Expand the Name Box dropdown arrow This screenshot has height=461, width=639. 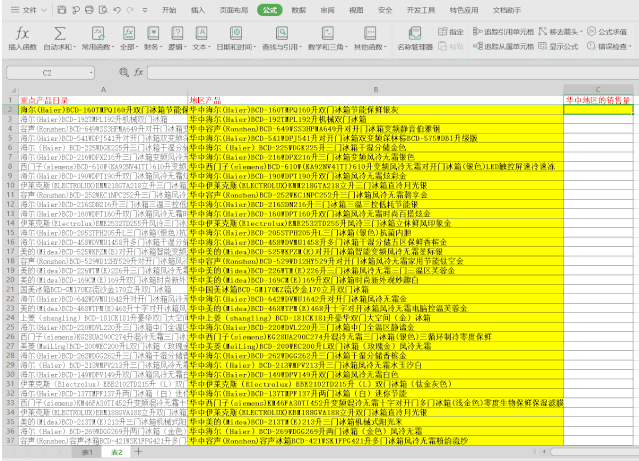click(x=91, y=73)
